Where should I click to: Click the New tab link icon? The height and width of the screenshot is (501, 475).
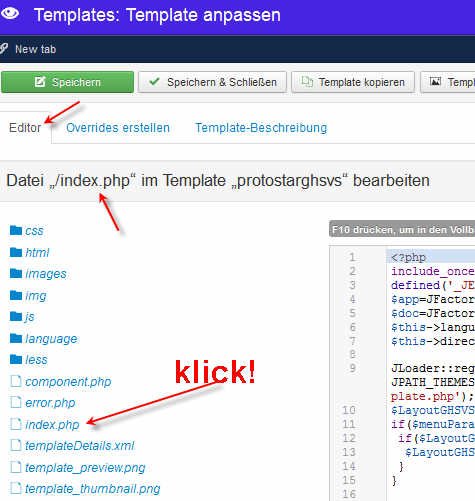click(3, 49)
